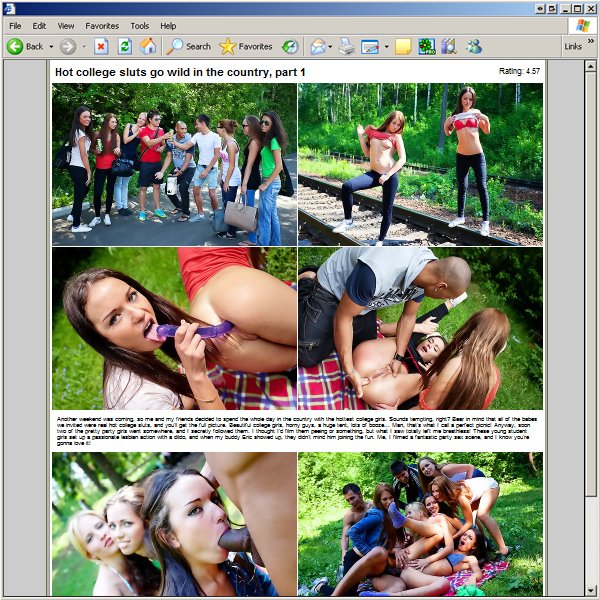Open the Back history dropdown arrow
This screenshot has height=600, width=600.
[51, 47]
